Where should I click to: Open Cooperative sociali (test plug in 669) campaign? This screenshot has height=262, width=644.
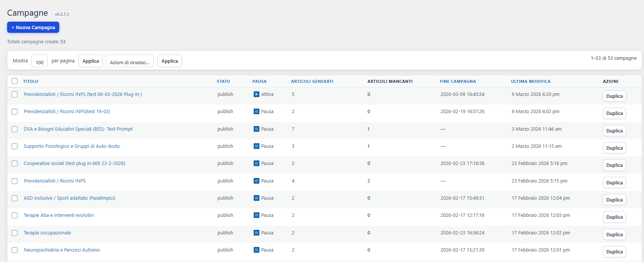point(75,163)
